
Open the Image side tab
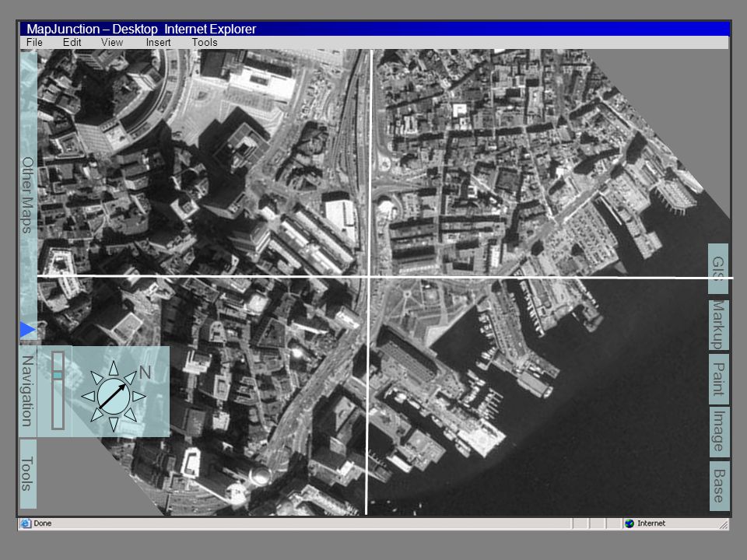(719, 432)
